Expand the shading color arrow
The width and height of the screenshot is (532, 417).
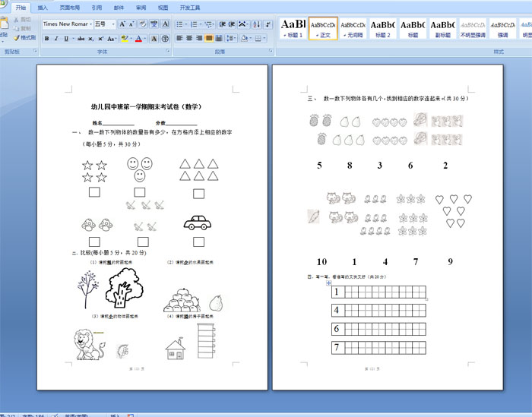[x=250, y=38]
